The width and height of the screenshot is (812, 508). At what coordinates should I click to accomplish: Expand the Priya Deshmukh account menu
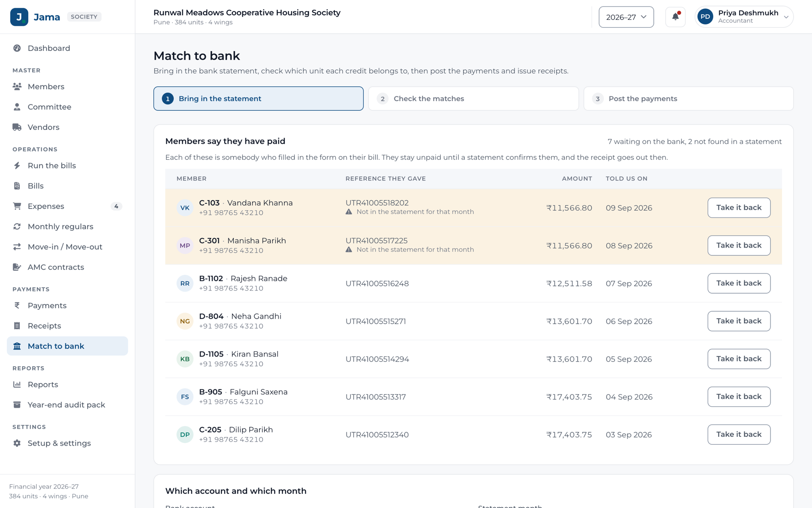(744, 17)
